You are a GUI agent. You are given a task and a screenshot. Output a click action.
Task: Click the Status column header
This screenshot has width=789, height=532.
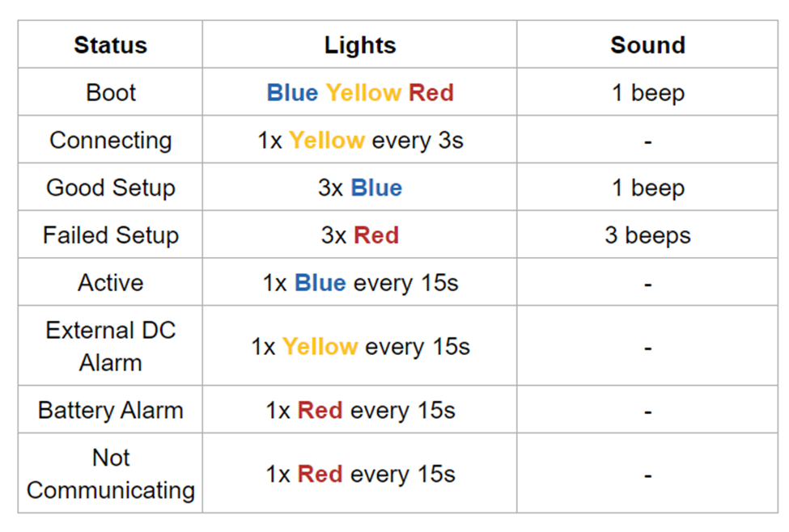110,44
